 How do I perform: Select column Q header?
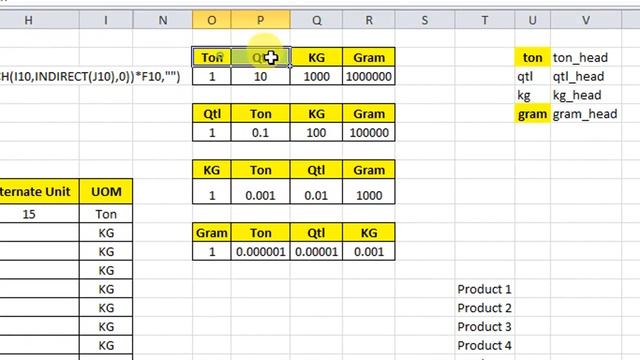pos(316,20)
